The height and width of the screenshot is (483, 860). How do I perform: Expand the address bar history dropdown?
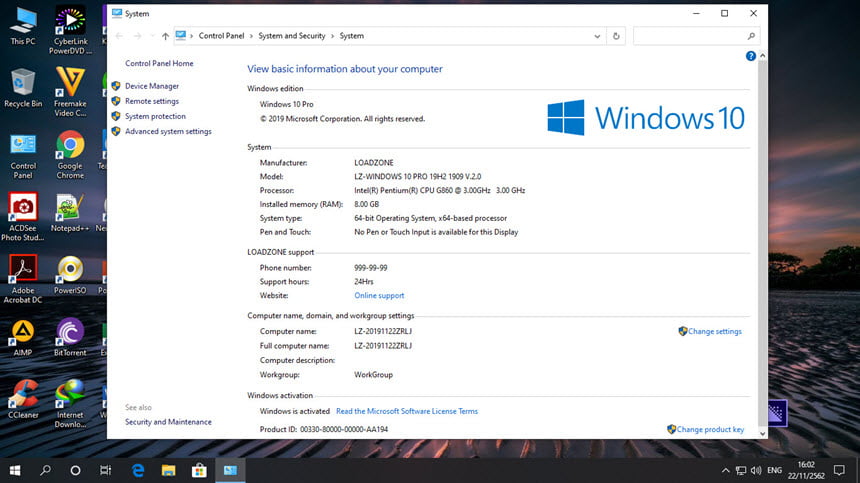[597, 36]
